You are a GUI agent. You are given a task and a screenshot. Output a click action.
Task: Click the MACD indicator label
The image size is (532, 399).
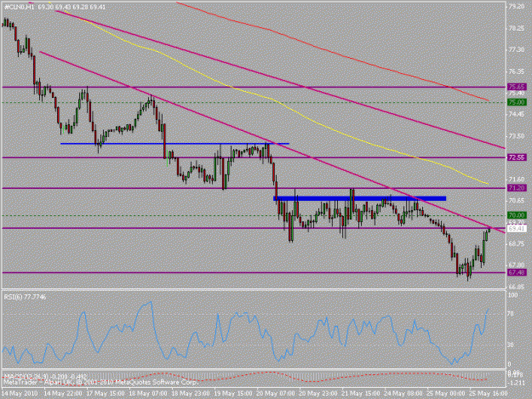click(45, 376)
